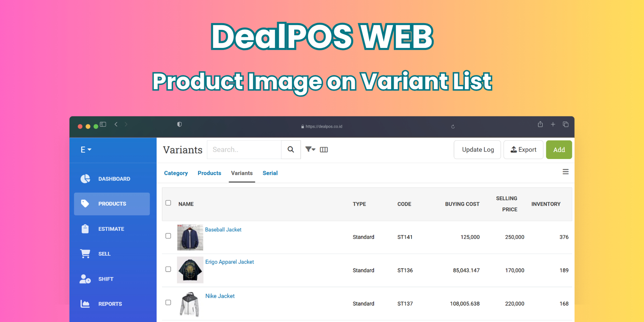Screen dimensions: 644x322
Task: Open the Dashboard sidebar item
Action: click(112, 179)
